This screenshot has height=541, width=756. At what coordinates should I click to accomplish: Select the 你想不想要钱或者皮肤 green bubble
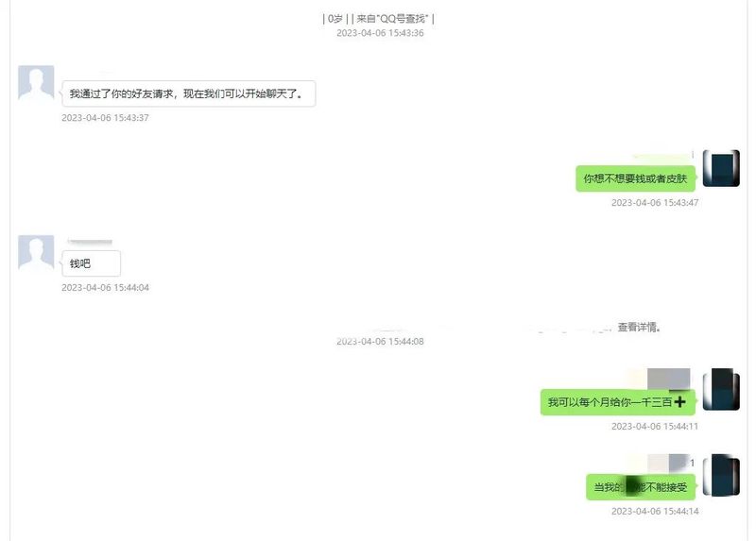(x=635, y=178)
